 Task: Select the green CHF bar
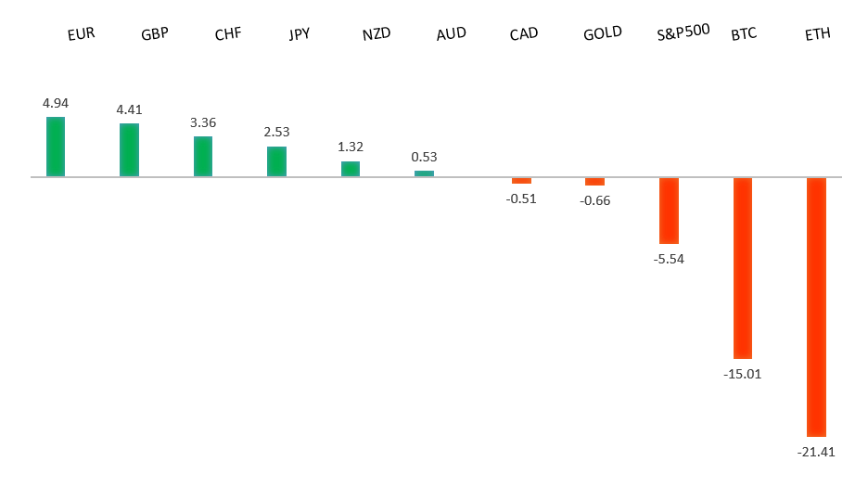(203, 156)
